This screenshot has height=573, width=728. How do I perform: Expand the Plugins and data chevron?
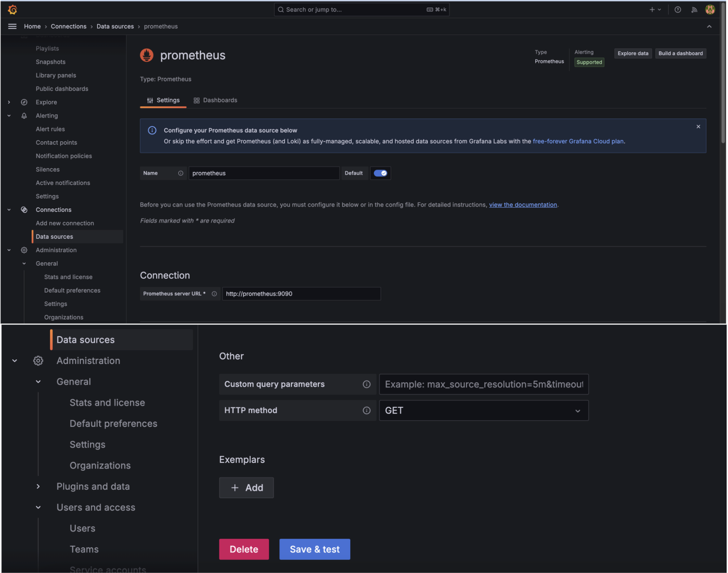pyautogui.click(x=38, y=487)
